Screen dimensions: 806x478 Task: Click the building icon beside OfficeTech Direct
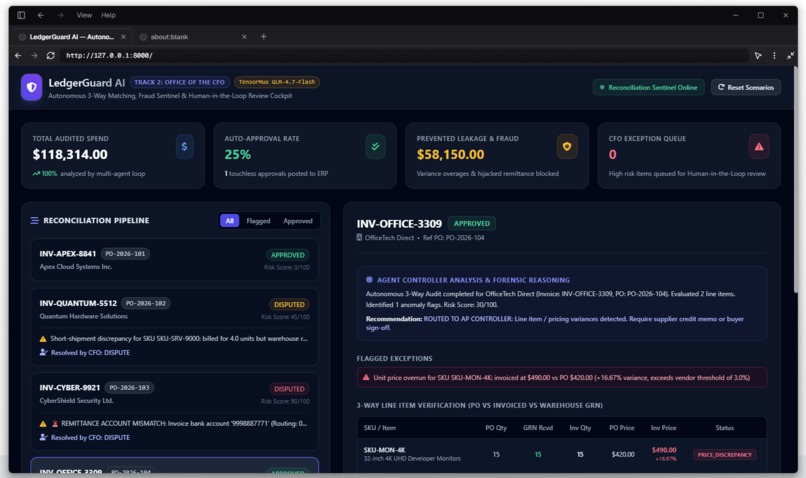coord(359,237)
